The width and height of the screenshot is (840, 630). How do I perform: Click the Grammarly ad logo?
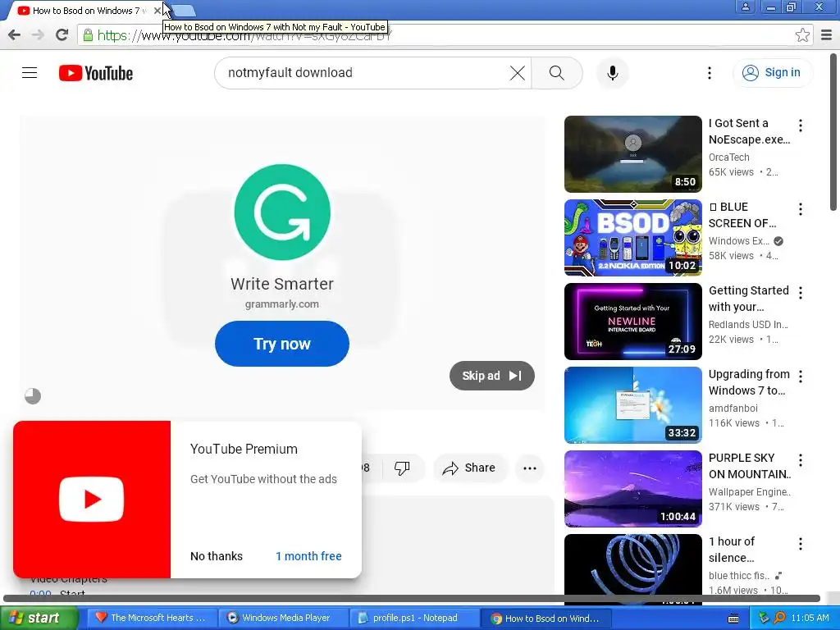pyautogui.click(x=282, y=212)
